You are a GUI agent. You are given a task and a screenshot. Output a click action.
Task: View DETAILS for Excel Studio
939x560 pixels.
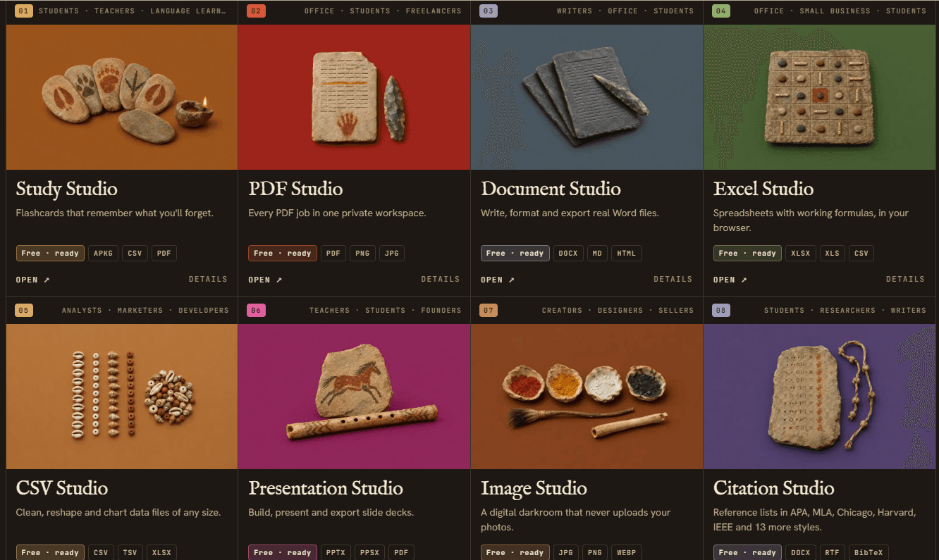(x=905, y=280)
